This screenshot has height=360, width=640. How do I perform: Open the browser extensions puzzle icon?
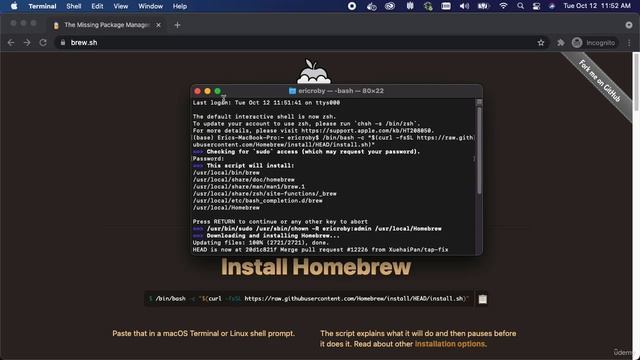click(x=561, y=42)
